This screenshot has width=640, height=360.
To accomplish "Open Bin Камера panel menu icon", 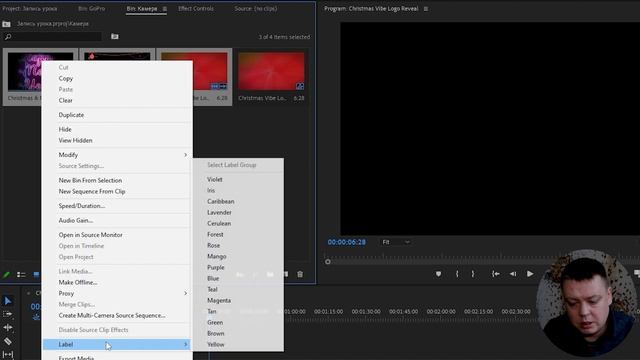I will tap(164, 9).
